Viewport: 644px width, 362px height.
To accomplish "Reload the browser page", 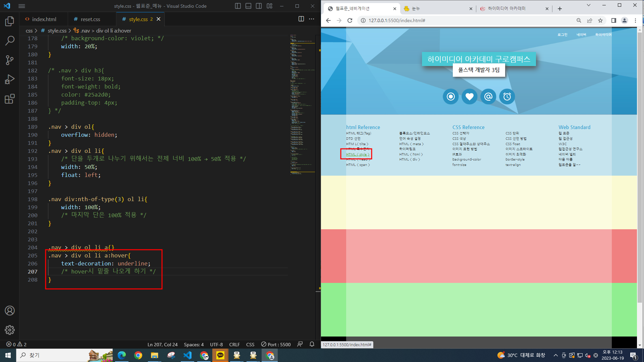I will pos(350,20).
